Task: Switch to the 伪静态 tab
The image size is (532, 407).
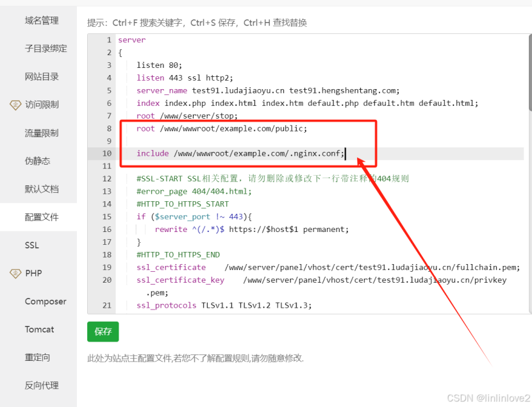Action: pos(37,161)
